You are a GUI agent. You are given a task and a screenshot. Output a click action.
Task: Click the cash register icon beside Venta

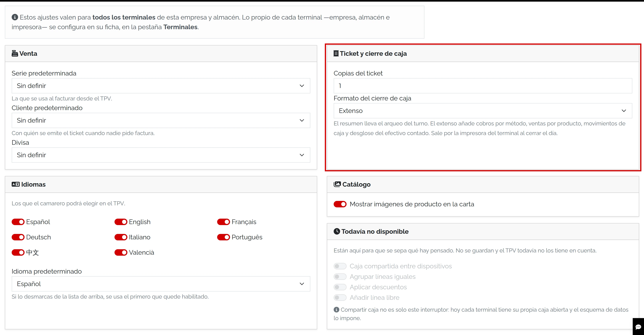[15, 54]
